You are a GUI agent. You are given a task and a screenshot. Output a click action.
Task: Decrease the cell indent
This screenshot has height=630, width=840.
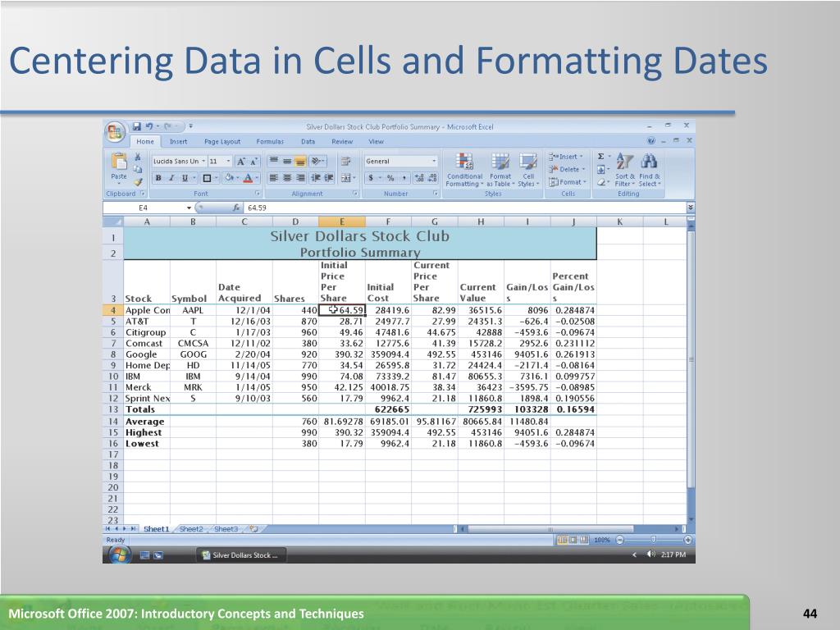pyautogui.click(x=316, y=178)
